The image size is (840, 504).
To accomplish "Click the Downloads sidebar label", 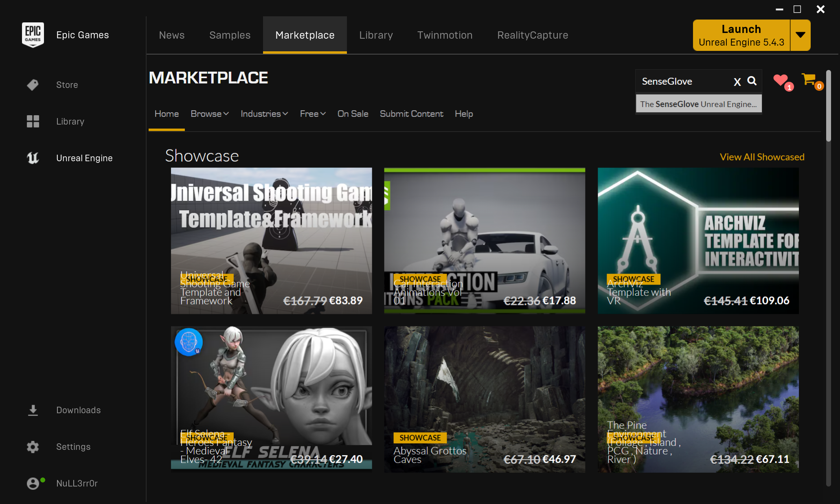I will (78, 410).
